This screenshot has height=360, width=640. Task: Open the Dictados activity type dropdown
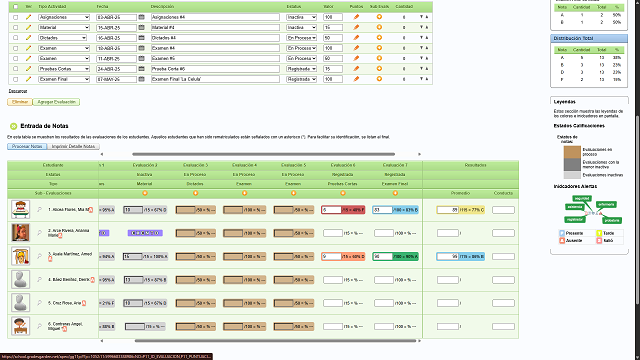pos(62,38)
